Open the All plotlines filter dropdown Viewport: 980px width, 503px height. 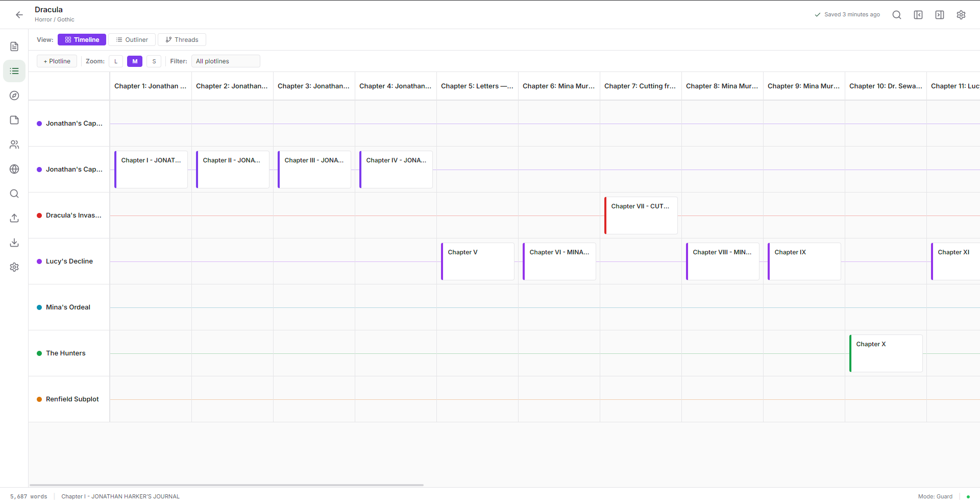226,61
